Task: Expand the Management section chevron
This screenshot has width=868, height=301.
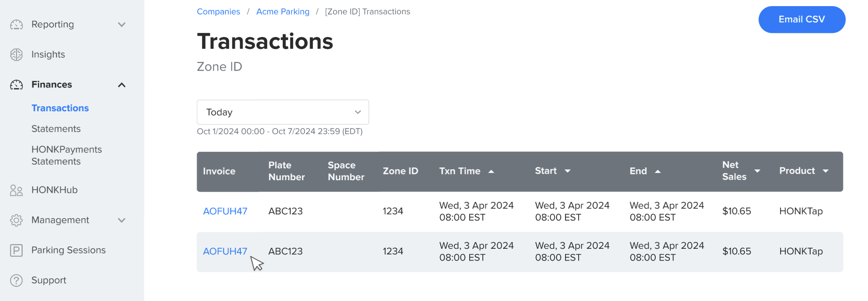Action: point(122,220)
